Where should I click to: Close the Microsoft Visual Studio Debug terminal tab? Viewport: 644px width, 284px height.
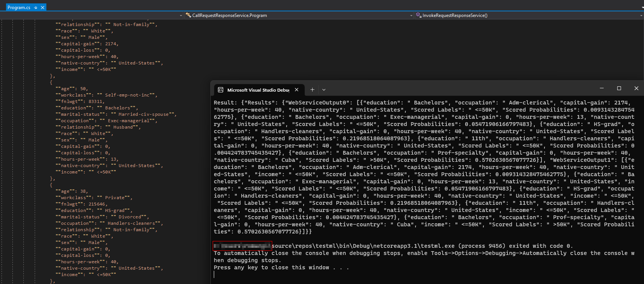pos(297,90)
